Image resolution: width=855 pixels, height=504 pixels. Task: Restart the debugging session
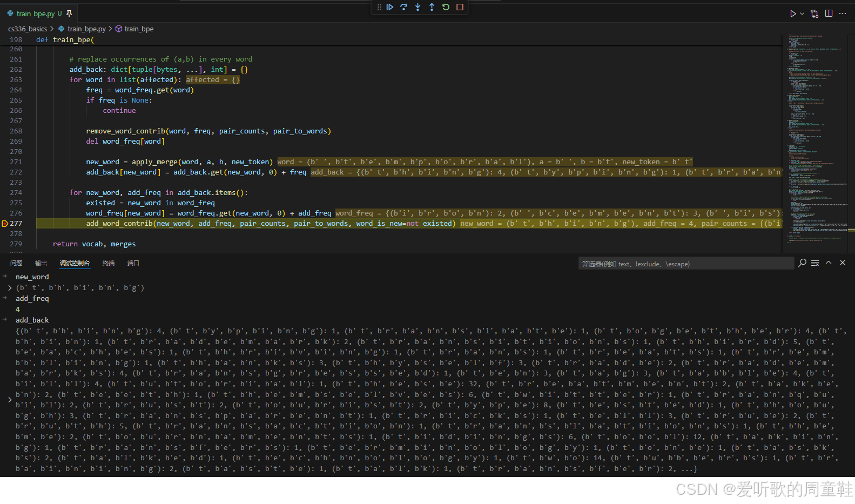click(x=446, y=7)
